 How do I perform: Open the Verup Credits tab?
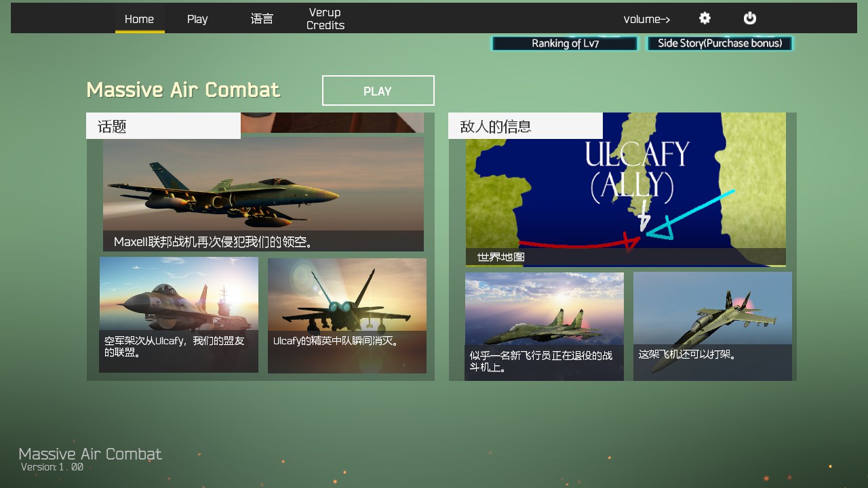(x=325, y=19)
